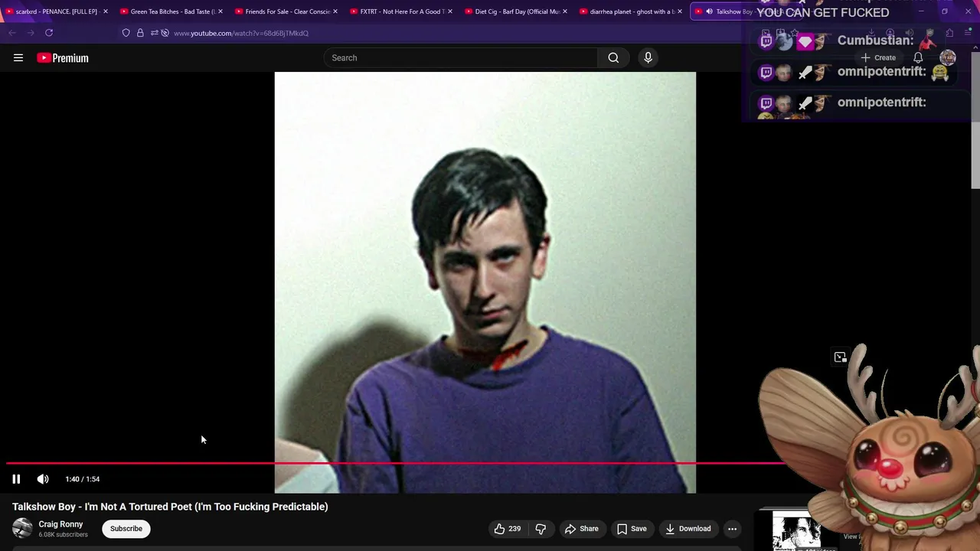Bookmark the page with star icon
980x551 pixels.
click(x=794, y=33)
